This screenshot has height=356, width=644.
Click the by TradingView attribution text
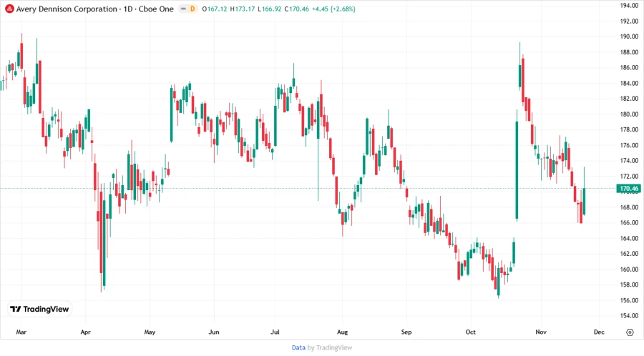(330, 347)
